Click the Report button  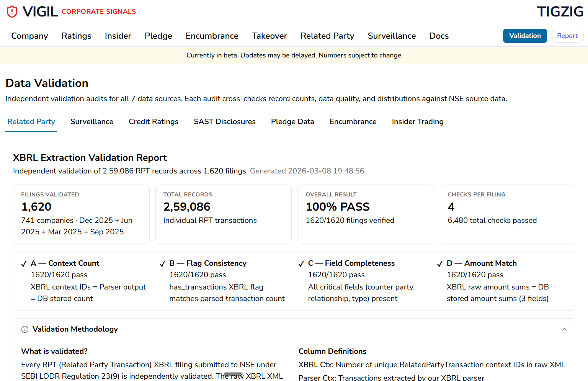567,36
